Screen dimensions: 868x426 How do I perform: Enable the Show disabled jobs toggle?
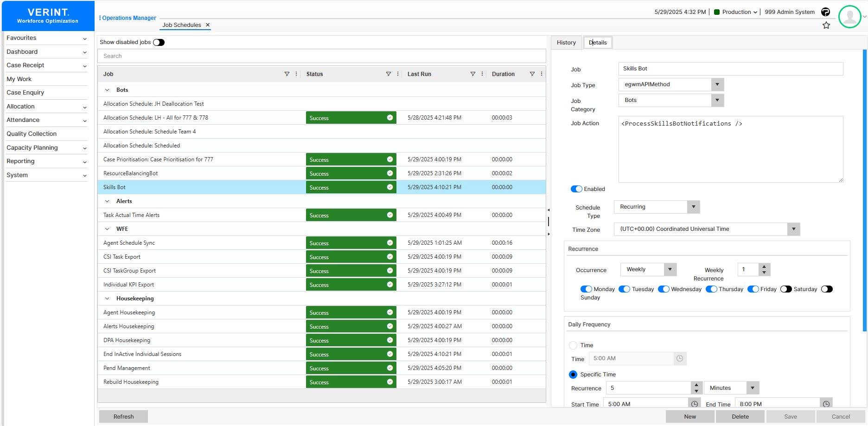(x=159, y=42)
